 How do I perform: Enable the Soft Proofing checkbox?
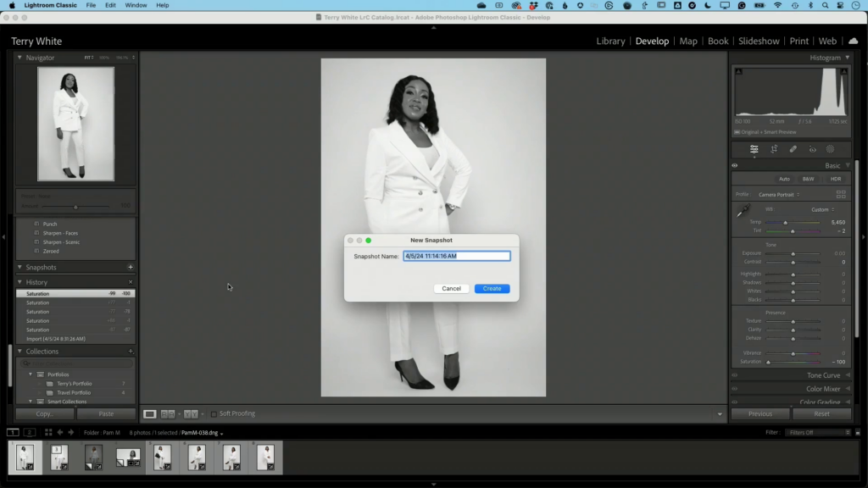[214, 413]
